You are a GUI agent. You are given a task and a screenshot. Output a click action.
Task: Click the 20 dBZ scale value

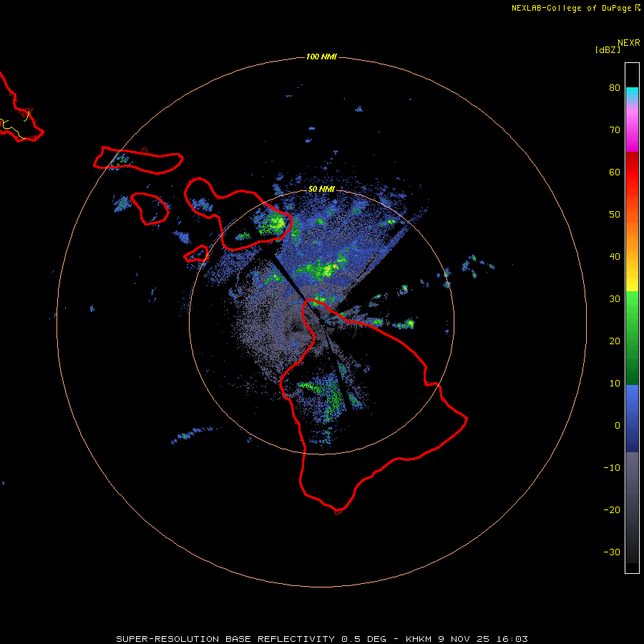tap(615, 341)
